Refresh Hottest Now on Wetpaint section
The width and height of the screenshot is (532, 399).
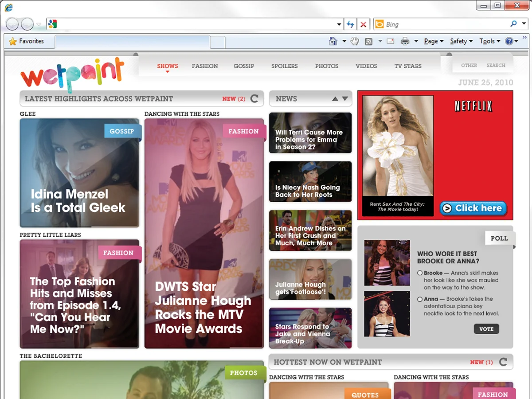pyautogui.click(x=503, y=362)
